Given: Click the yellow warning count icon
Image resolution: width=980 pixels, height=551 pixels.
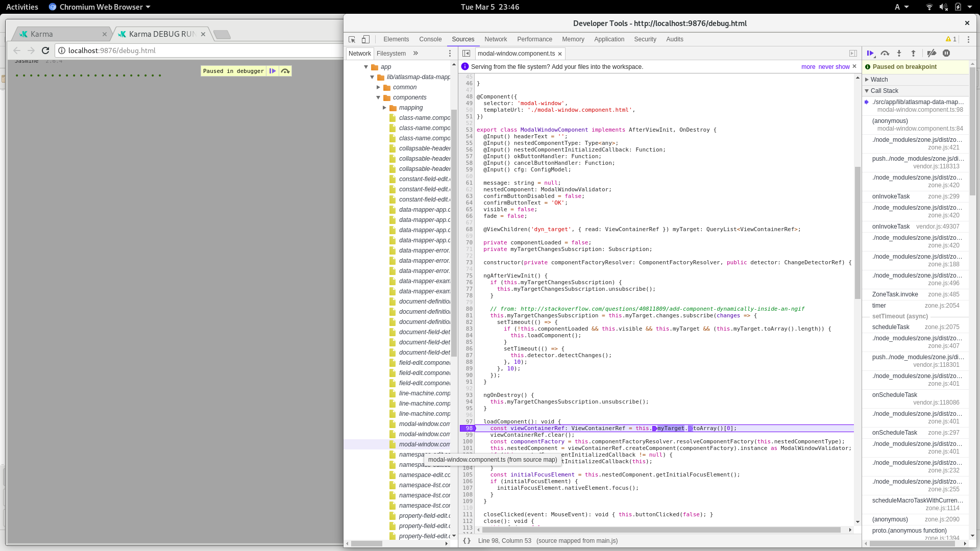Looking at the screenshot, I should tap(951, 39).
